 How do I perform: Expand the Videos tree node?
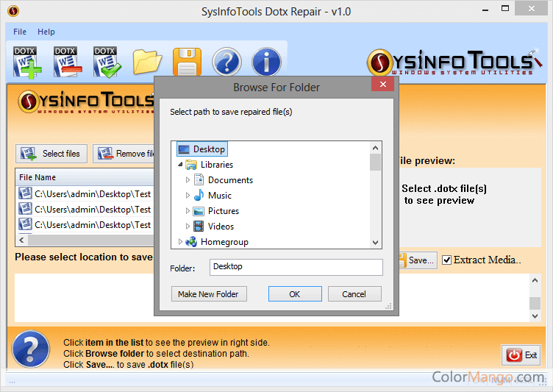pyautogui.click(x=188, y=227)
